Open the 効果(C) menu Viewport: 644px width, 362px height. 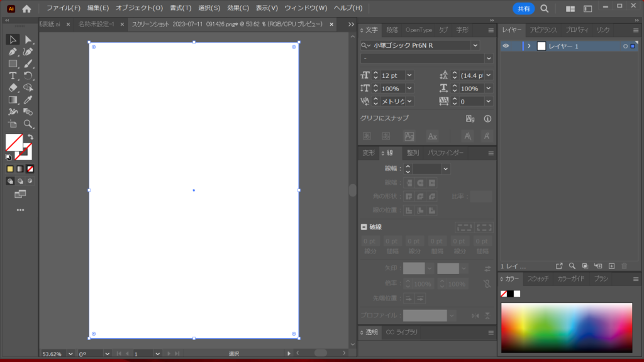point(238,8)
